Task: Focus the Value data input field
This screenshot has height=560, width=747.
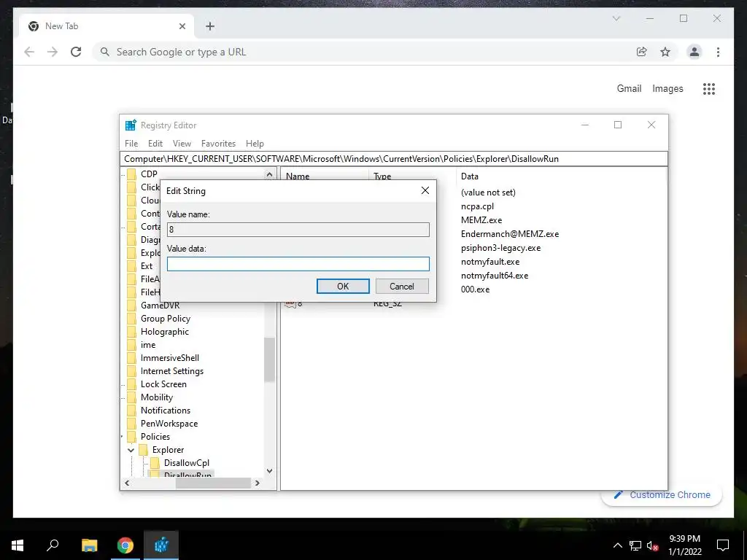Action: pos(298,264)
